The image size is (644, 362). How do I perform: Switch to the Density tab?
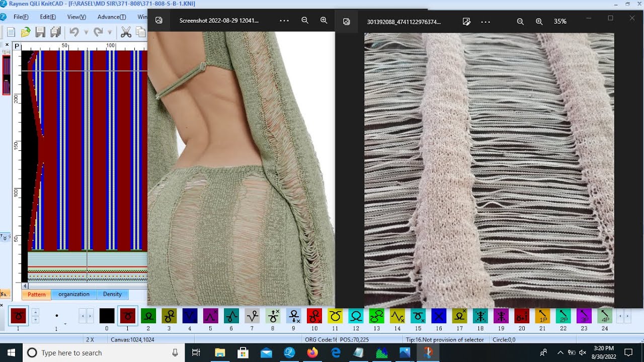pyautogui.click(x=112, y=294)
